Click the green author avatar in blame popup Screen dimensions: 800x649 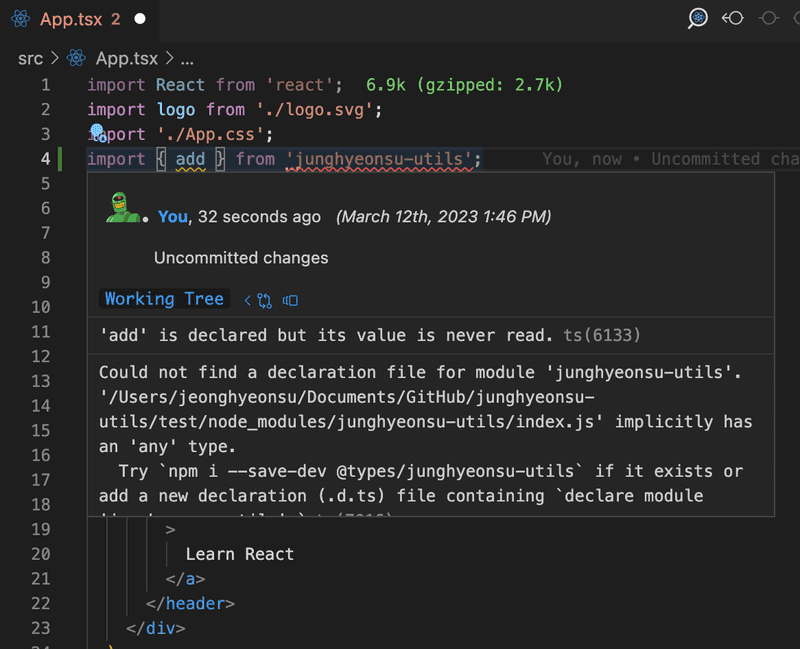click(x=122, y=208)
